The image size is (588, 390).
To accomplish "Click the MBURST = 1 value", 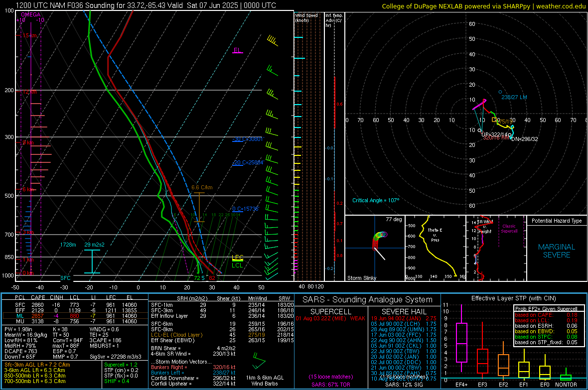I will pos(104,346).
